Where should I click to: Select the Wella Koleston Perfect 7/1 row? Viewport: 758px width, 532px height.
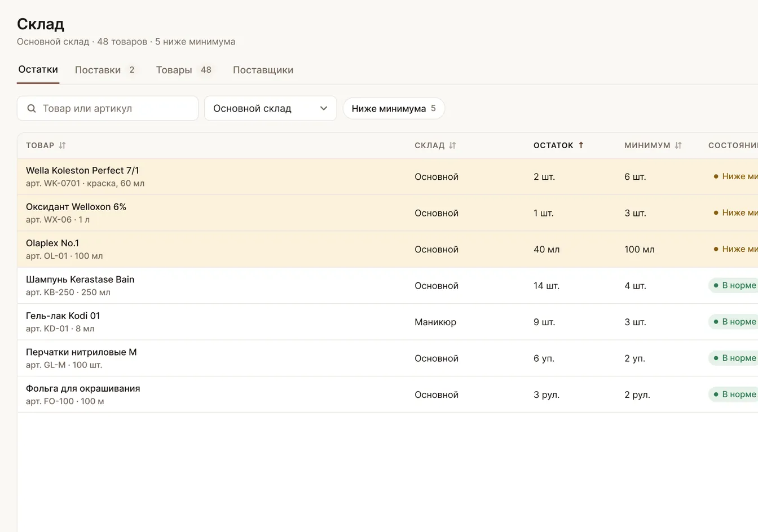pos(387,176)
